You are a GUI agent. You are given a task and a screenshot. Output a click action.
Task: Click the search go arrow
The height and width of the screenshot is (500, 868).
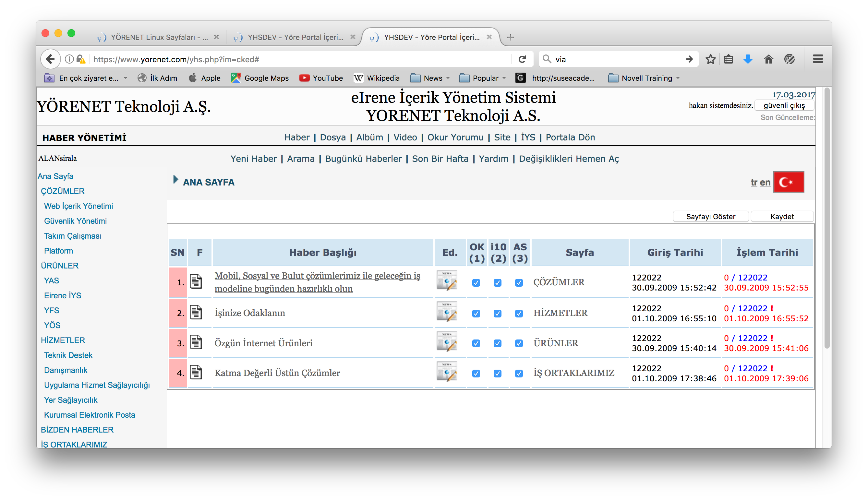coord(689,59)
